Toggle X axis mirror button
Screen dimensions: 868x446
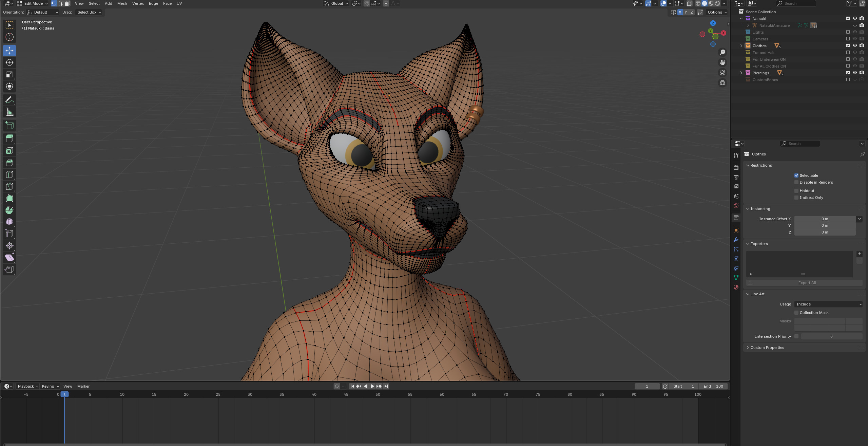click(x=680, y=12)
